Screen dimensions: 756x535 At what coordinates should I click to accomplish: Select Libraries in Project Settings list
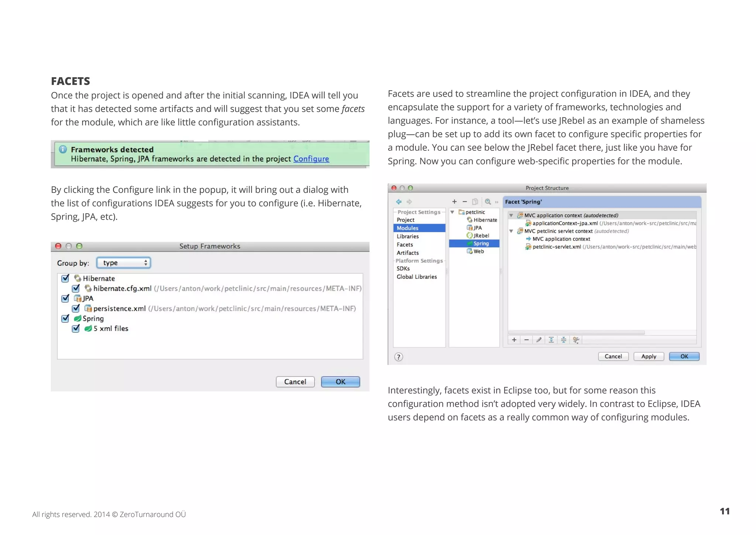[x=408, y=236]
